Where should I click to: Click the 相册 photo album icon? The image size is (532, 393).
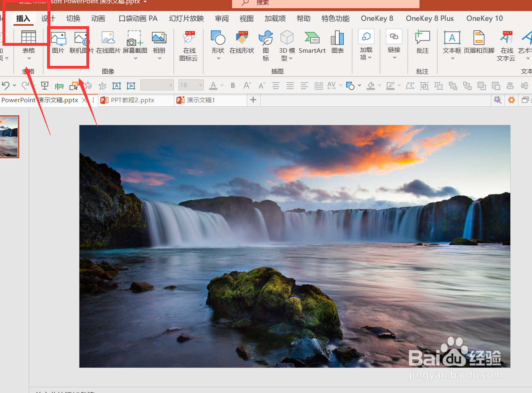tap(159, 45)
